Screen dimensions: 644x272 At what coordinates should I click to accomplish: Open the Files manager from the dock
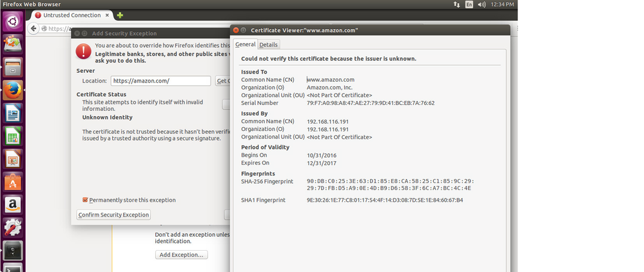[x=13, y=67]
